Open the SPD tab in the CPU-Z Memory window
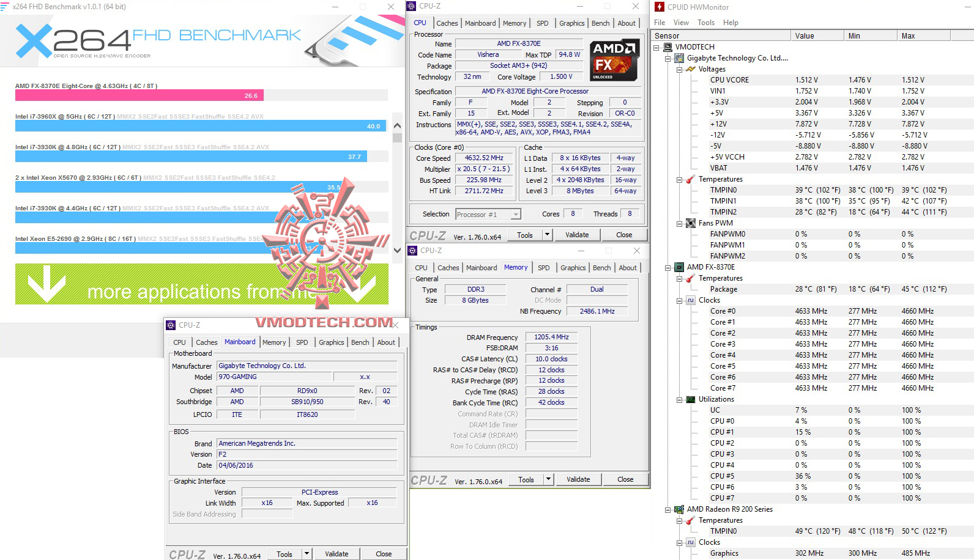974x560 pixels. [x=544, y=268]
